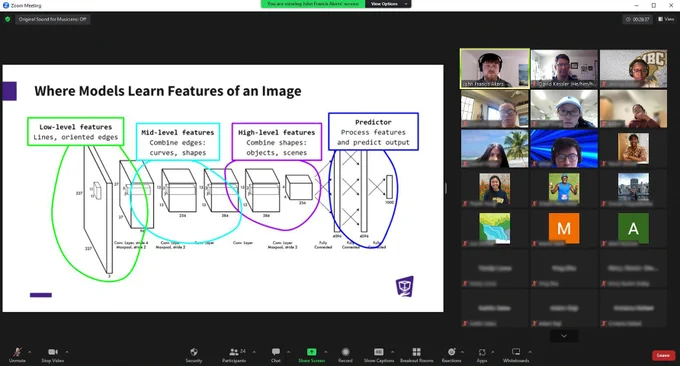Viewport: 680px width, 366px height.
Task: Select the palm tree beach background video tile
Action: pyautogui.click(x=495, y=149)
